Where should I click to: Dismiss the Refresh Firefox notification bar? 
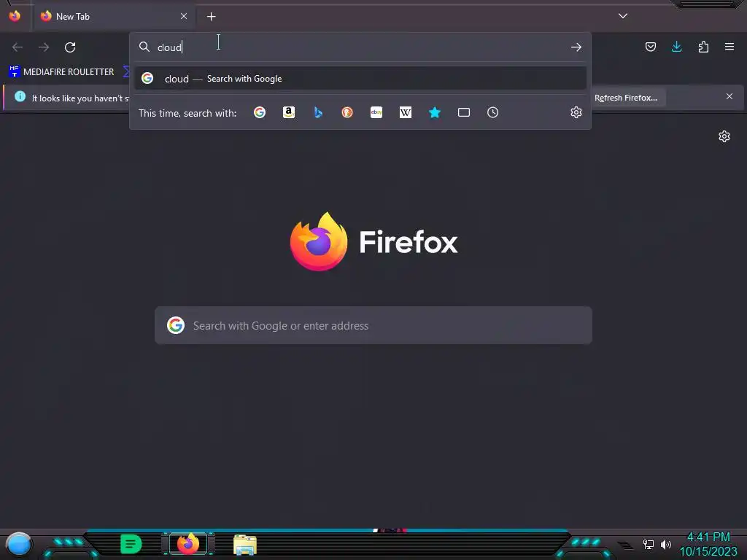coord(729,97)
